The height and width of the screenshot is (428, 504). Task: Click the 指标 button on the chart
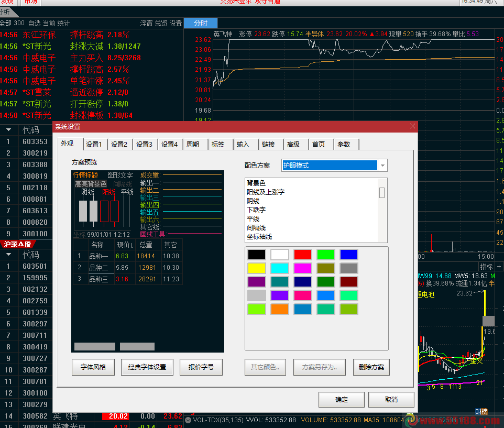(486, 267)
